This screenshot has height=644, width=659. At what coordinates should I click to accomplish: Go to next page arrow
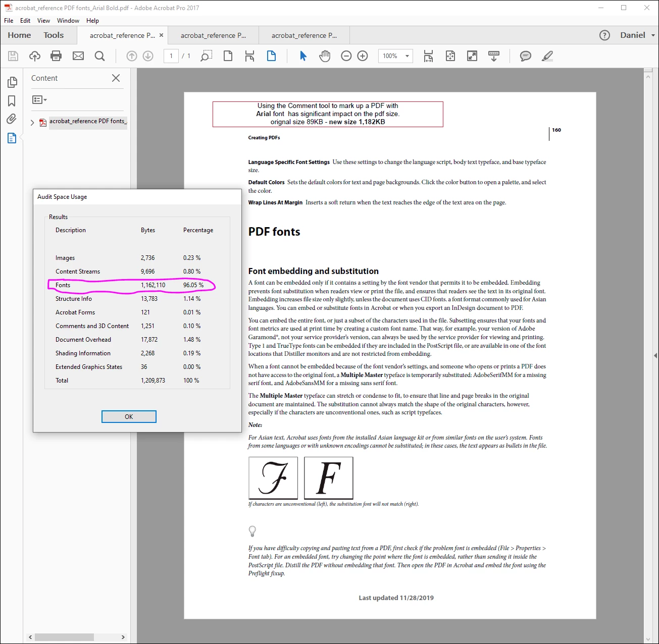tap(148, 56)
